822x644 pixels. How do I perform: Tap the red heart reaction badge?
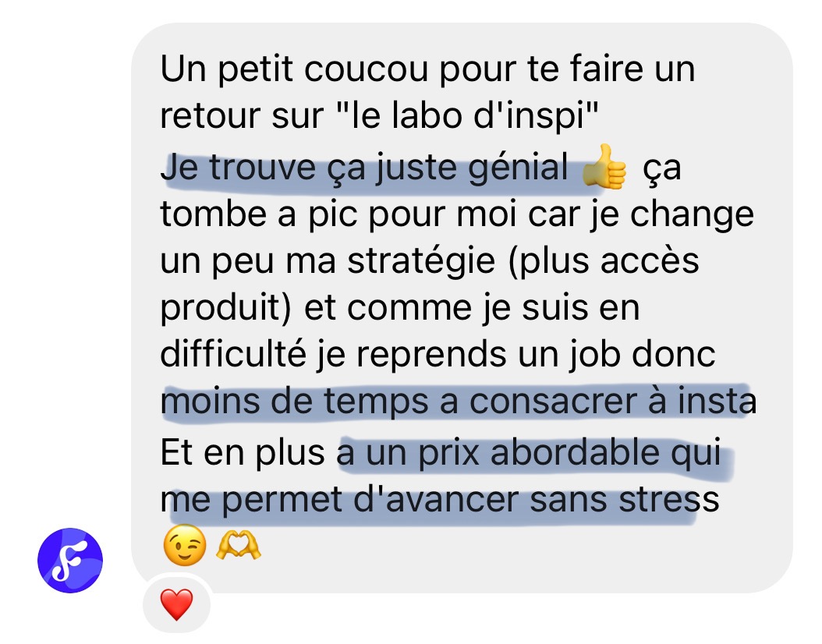coord(177,604)
